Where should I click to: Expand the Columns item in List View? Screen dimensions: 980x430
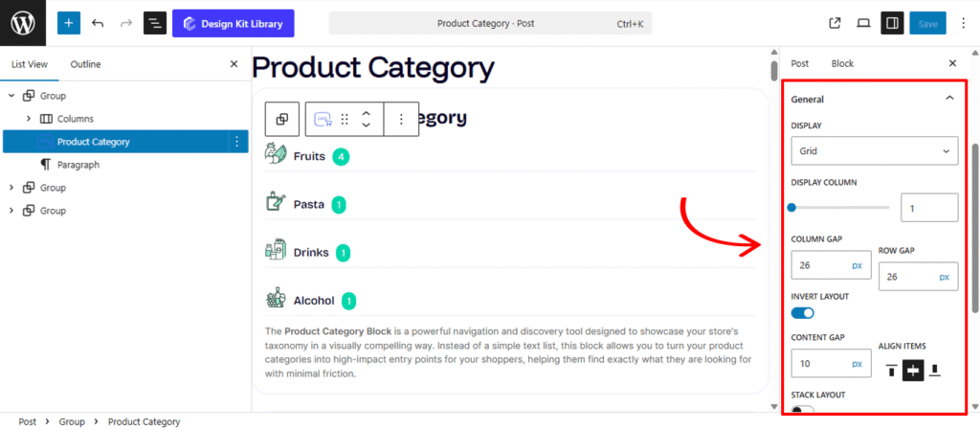pos(29,119)
